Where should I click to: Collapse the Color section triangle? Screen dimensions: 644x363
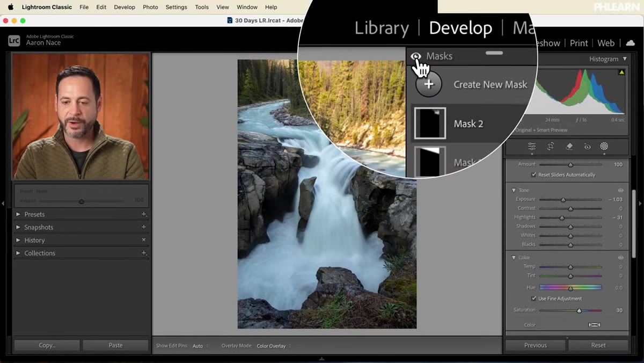(513, 257)
